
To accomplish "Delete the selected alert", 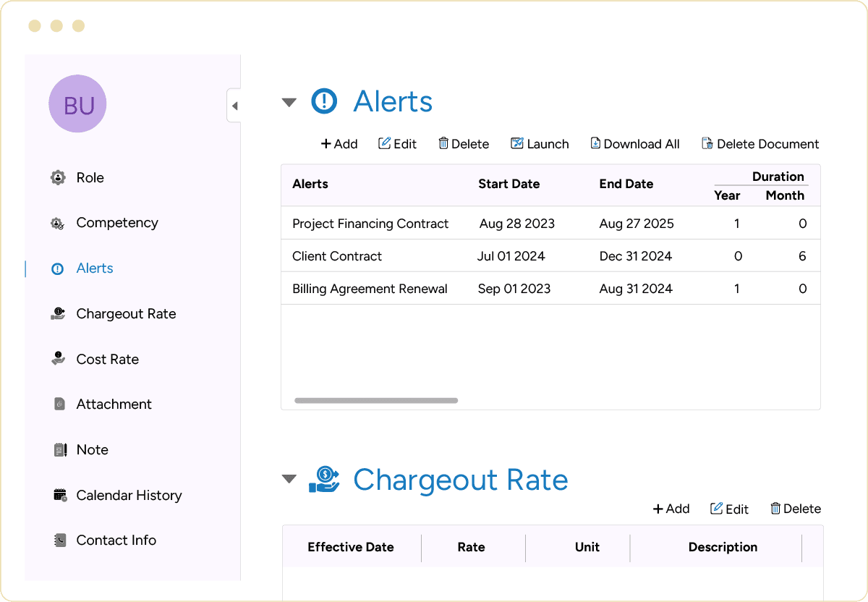I will coord(464,144).
